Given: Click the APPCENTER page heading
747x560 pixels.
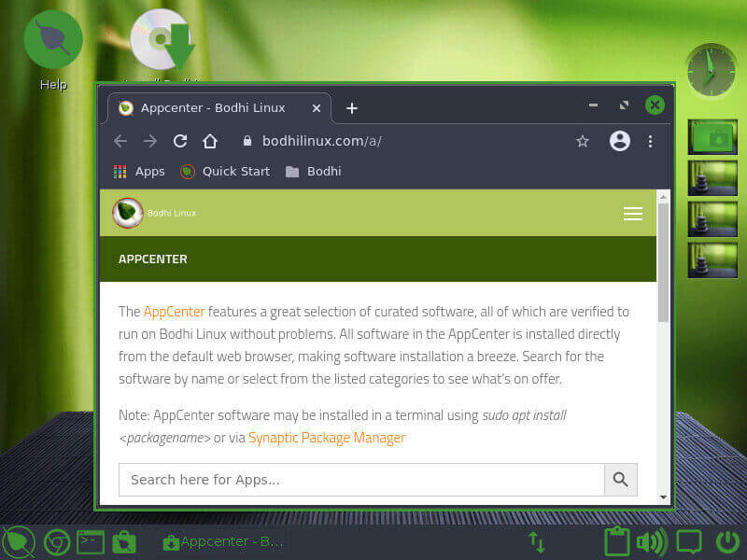Looking at the screenshot, I should pos(153,259).
